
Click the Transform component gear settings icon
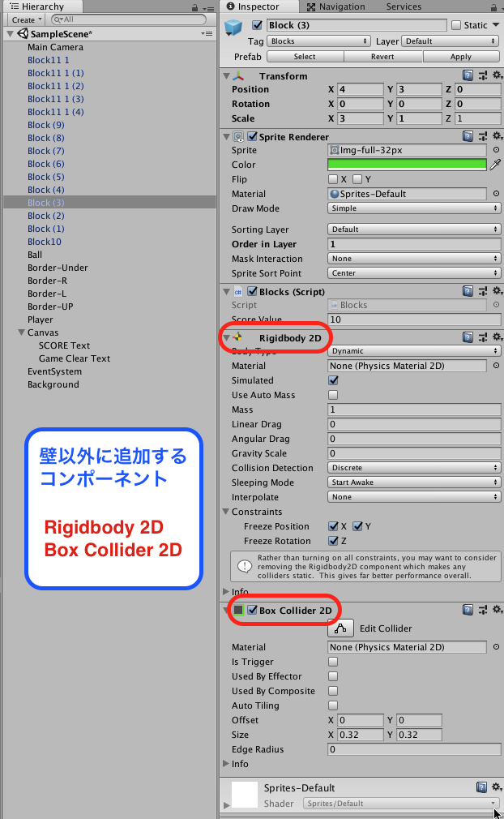[497, 75]
